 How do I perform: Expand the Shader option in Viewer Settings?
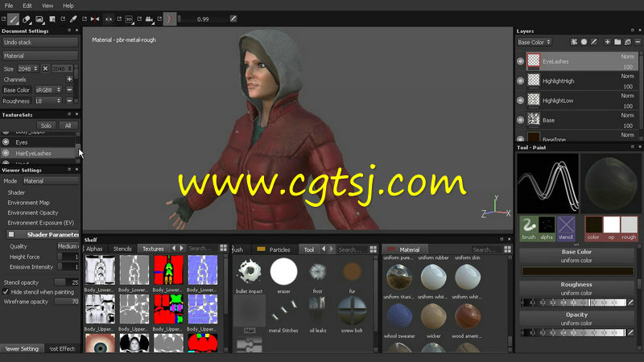coord(16,192)
